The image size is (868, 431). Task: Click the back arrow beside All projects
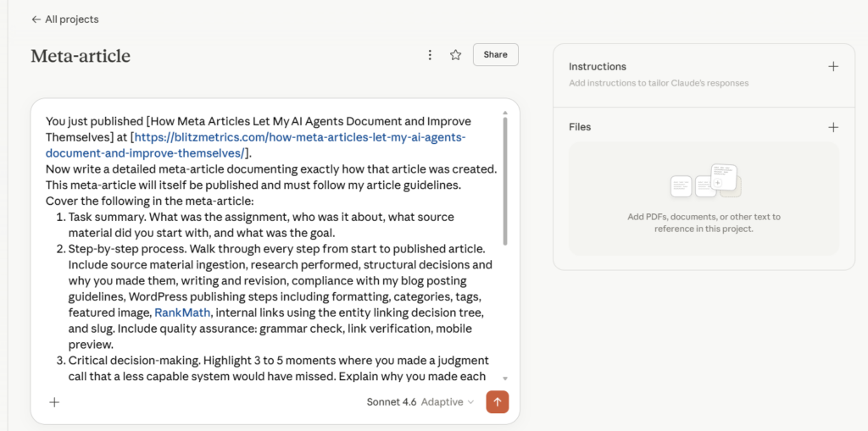[36, 19]
